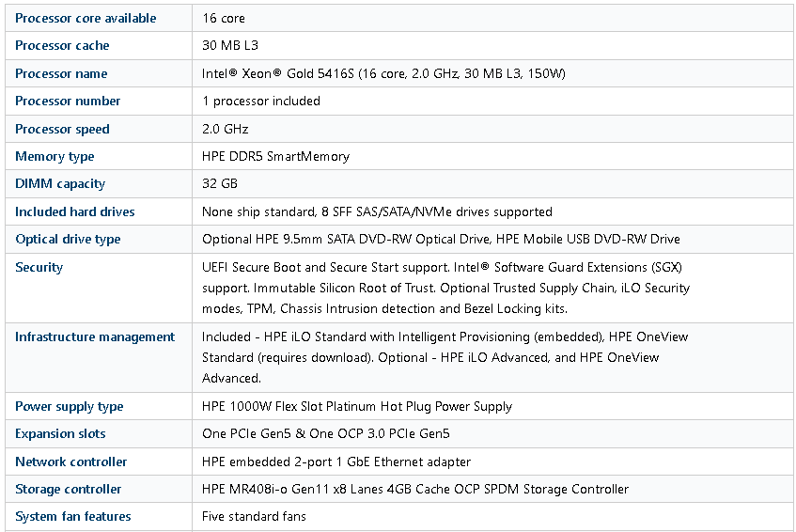Viewport: 796px width, 532px height.
Task: Select the Processor cache row label
Action: pyautogui.click(x=62, y=46)
